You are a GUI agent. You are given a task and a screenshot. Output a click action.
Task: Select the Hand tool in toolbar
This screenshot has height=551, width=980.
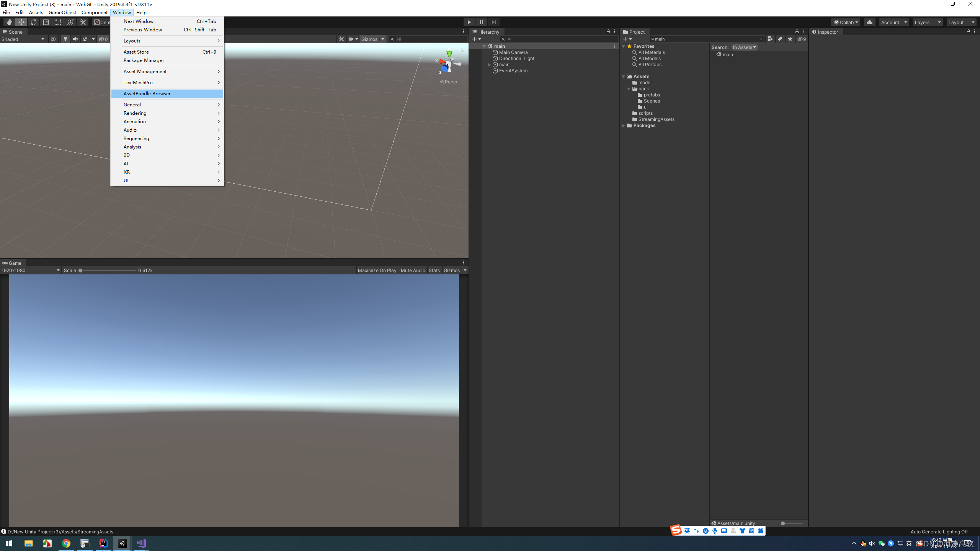point(9,22)
